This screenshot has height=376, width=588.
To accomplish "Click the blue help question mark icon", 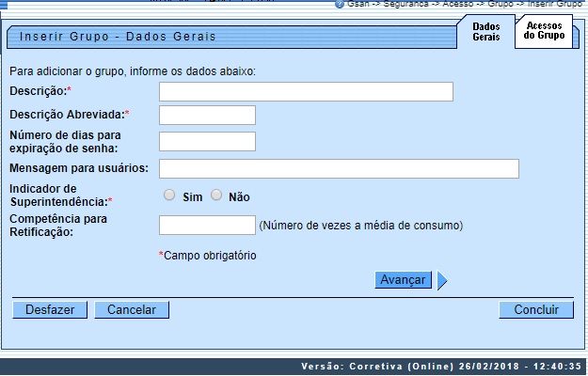I will [340, 5].
